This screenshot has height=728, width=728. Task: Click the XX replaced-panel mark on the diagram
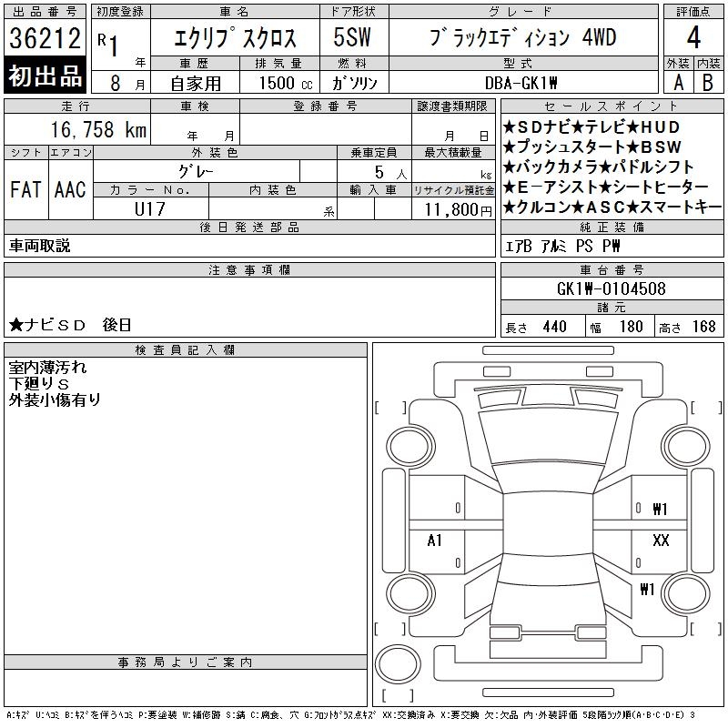[662, 541]
